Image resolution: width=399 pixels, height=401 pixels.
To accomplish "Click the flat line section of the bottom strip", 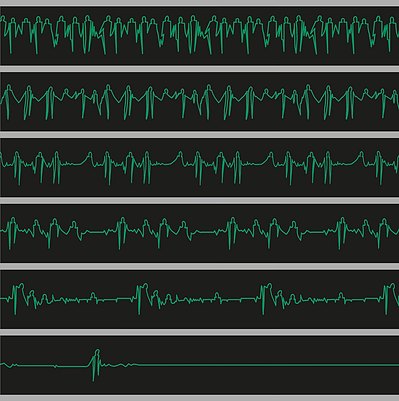I will pyautogui.click(x=268, y=365).
